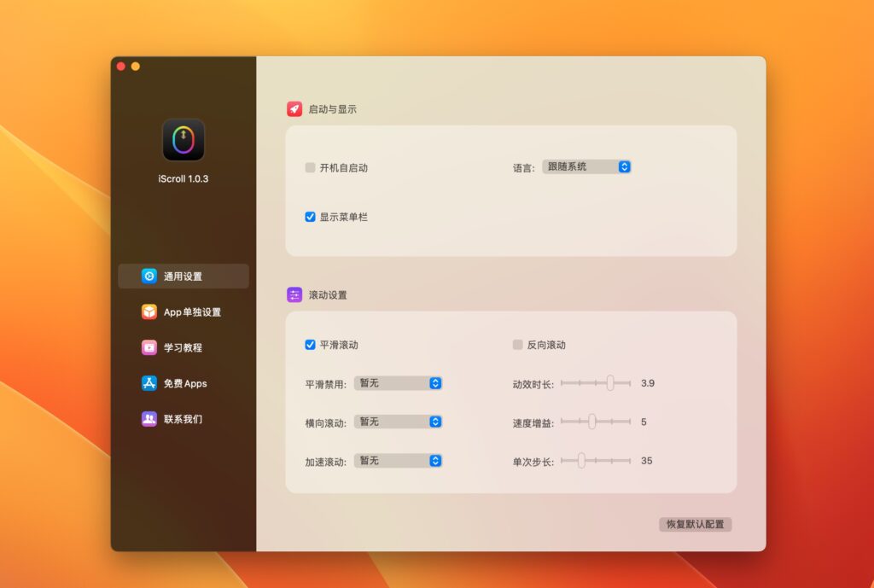The width and height of the screenshot is (874, 588).
Task: Expand the 横向滚动 dropdown
Action: tap(398, 422)
